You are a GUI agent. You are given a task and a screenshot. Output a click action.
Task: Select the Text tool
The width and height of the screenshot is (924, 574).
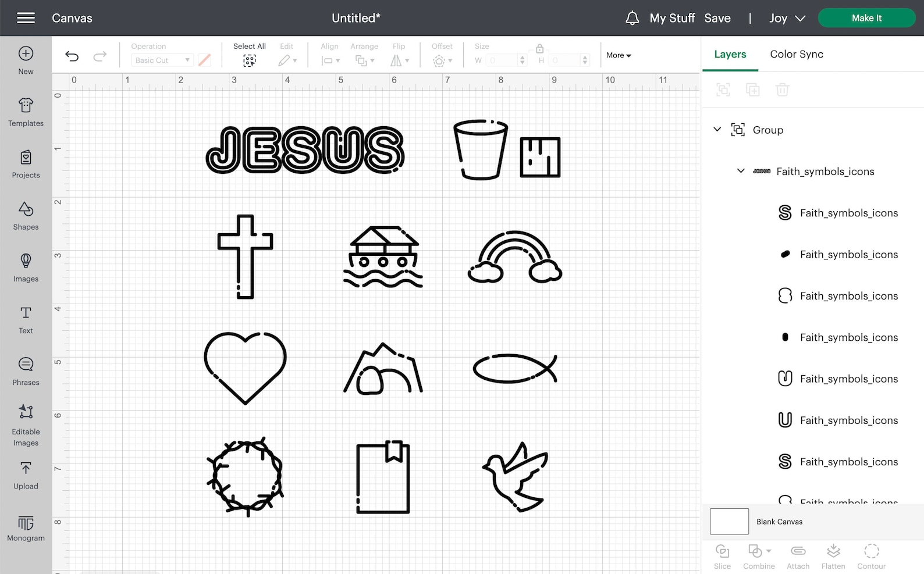26,320
